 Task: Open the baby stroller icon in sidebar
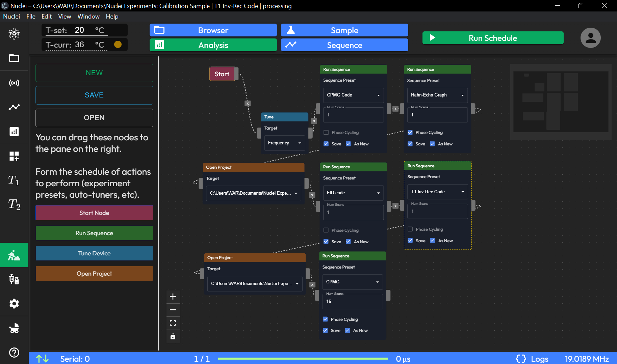[x=14, y=328]
